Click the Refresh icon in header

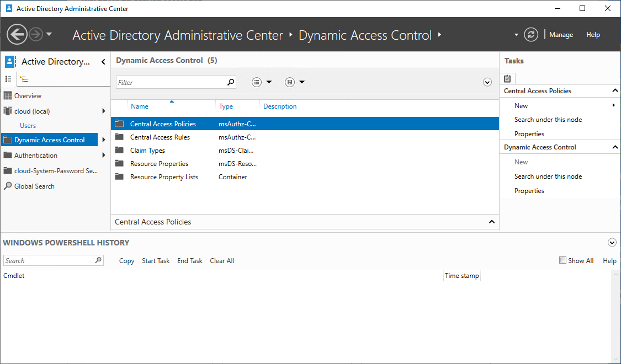(x=530, y=34)
